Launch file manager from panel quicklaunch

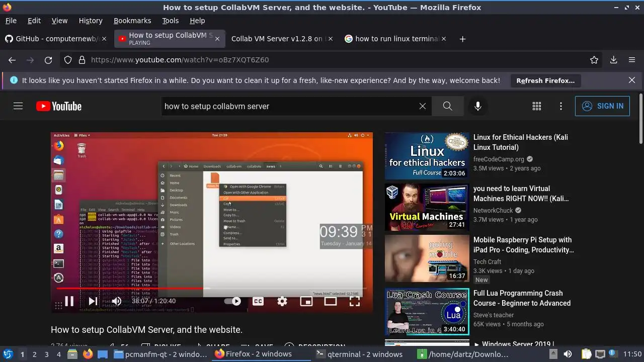72,354
